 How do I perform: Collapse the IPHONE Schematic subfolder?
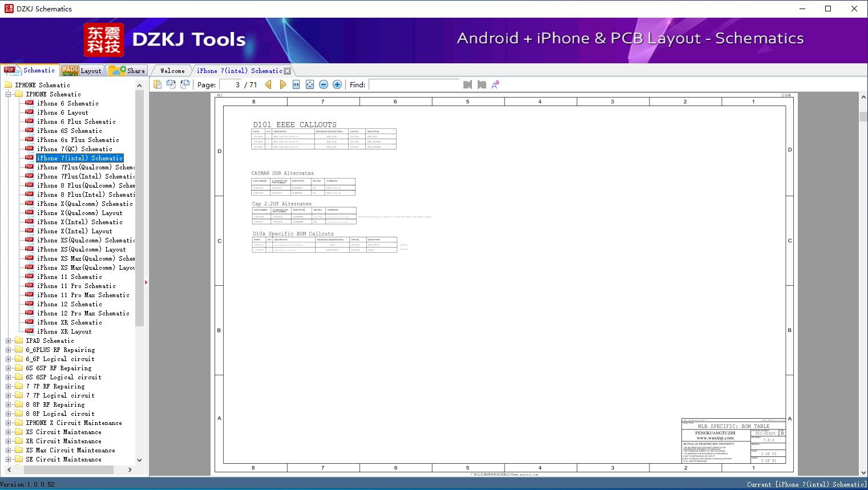coord(9,94)
